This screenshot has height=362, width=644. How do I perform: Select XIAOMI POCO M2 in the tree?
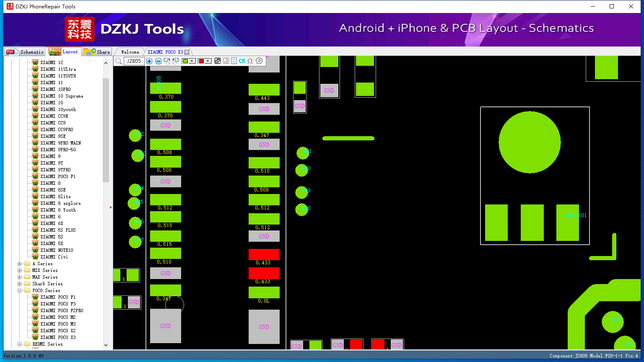click(58, 317)
